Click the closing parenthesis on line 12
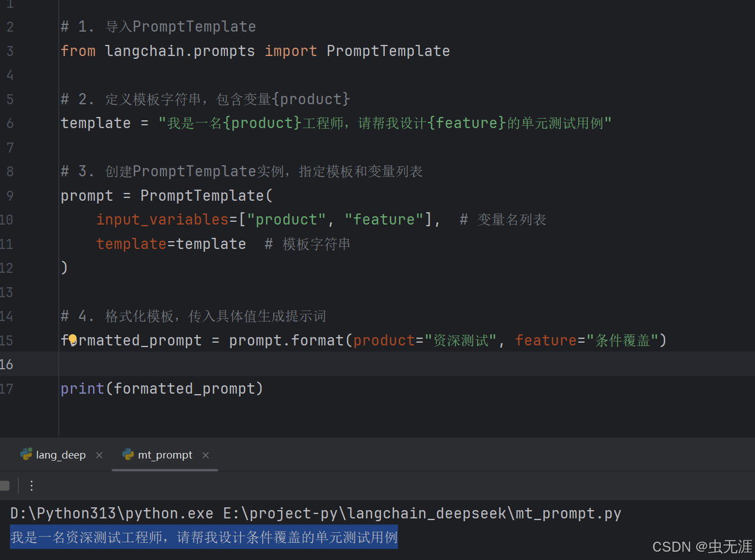The height and width of the screenshot is (560, 755). click(x=64, y=268)
